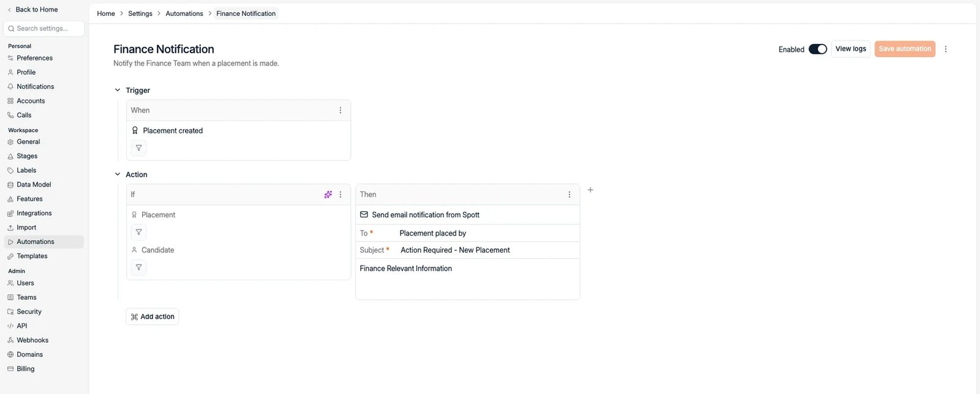
Task: Click the Domains globe icon in sidebar
Action: pyautogui.click(x=10, y=355)
